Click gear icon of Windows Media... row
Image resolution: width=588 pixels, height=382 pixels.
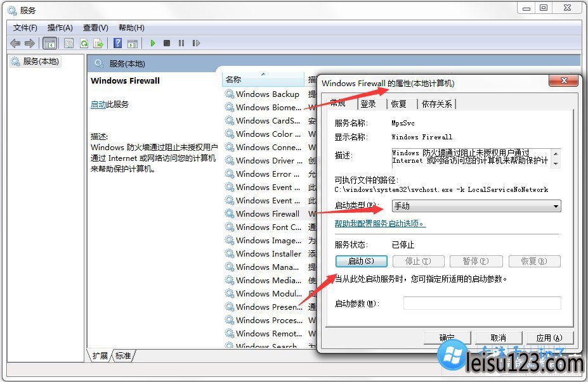pos(230,280)
